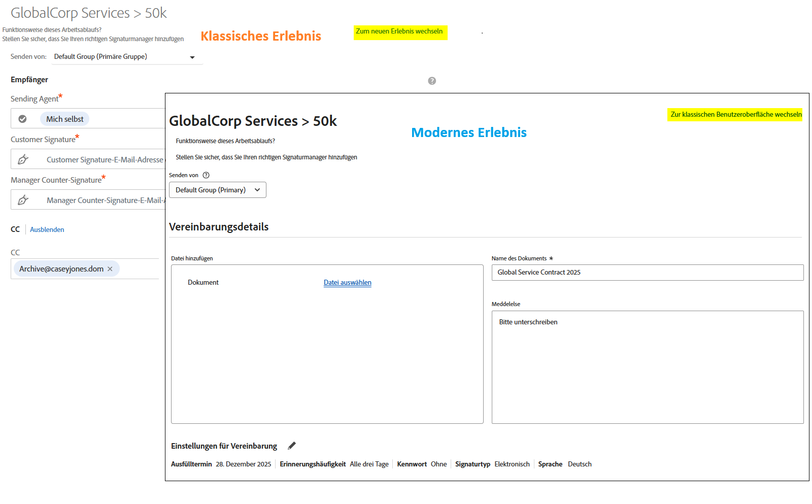Viewport: 812px width, 504px height.
Task: Click the Dokument label in file box
Action: click(x=203, y=283)
